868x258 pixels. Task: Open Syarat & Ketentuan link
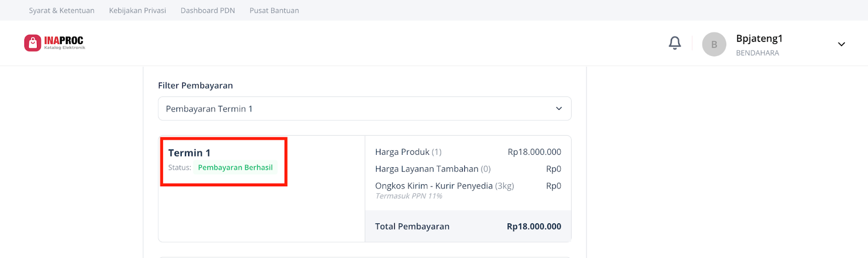[x=61, y=10]
